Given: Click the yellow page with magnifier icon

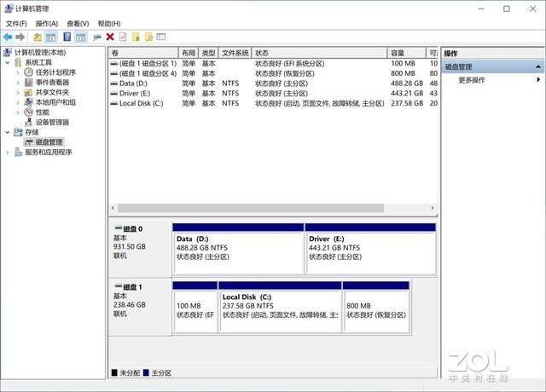Looking at the screenshot, I should click(148, 37).
